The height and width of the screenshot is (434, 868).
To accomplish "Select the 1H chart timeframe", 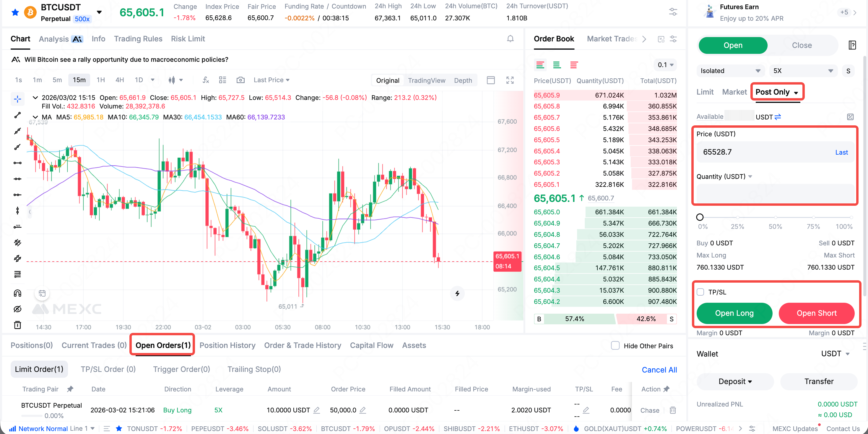I will tap(100, 80).
